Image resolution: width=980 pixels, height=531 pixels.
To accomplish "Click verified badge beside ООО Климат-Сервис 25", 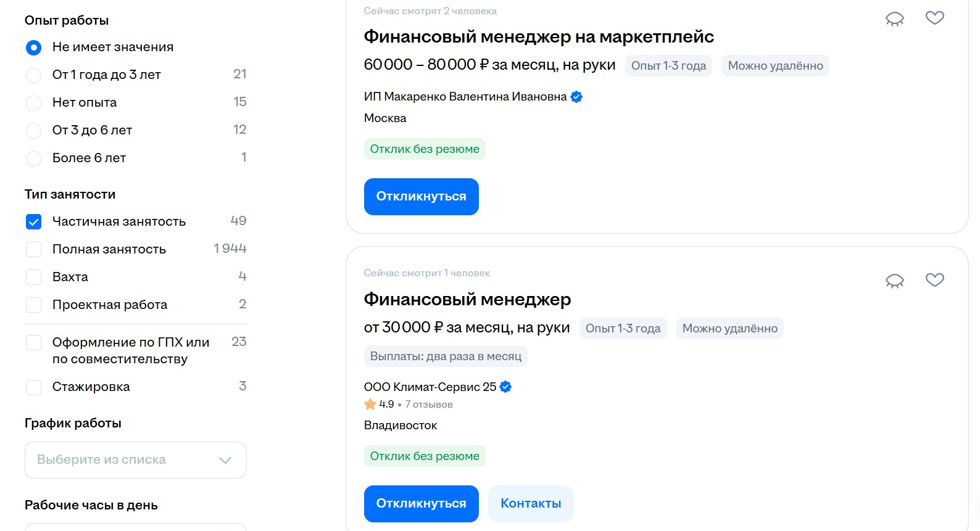I will [x=505, y=387].
